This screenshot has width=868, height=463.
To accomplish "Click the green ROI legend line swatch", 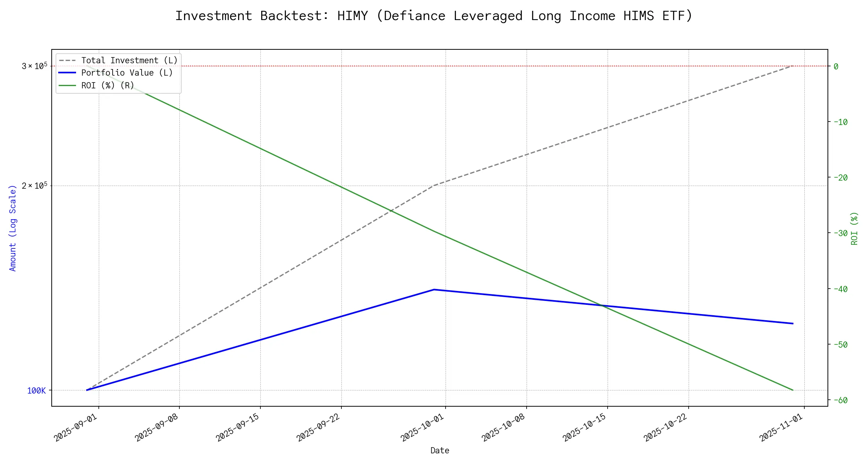I will coord(67,85).
